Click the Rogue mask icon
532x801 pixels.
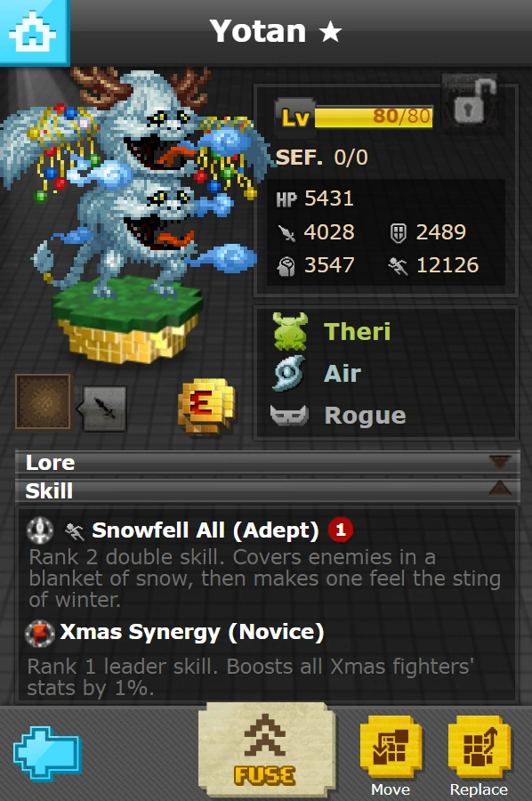(289, 415)
